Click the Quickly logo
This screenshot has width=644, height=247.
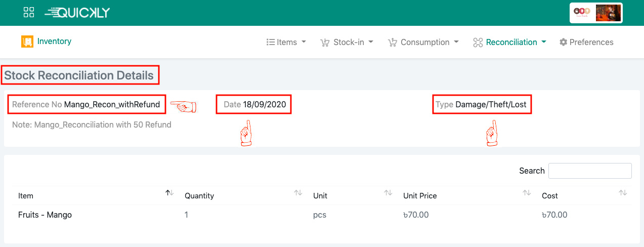[x=77, y=13]
